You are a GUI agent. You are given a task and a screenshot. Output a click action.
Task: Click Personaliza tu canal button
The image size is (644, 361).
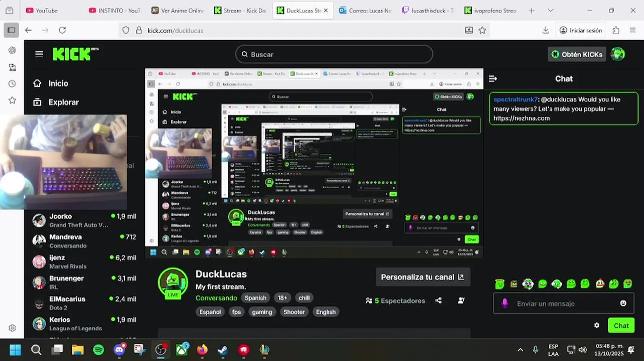tap(423, 277)
